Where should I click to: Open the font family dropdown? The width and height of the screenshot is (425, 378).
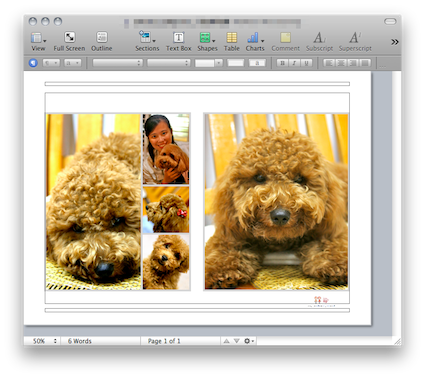point(117,63)
